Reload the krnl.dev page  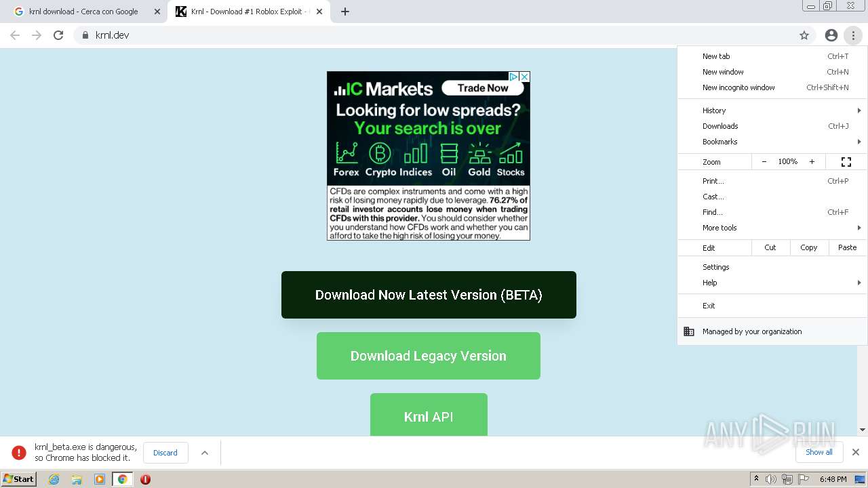point(58,35)
